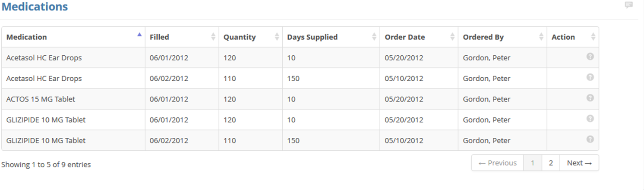644x190 pixels.
Task: Click help icon in ACTOS 15 MG row
Action: (590, 98)
